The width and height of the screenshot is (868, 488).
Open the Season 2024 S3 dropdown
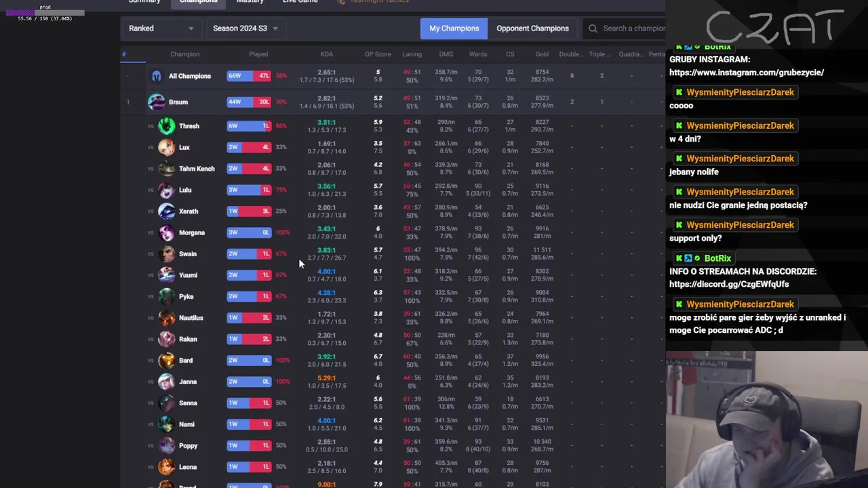[245, 28]
